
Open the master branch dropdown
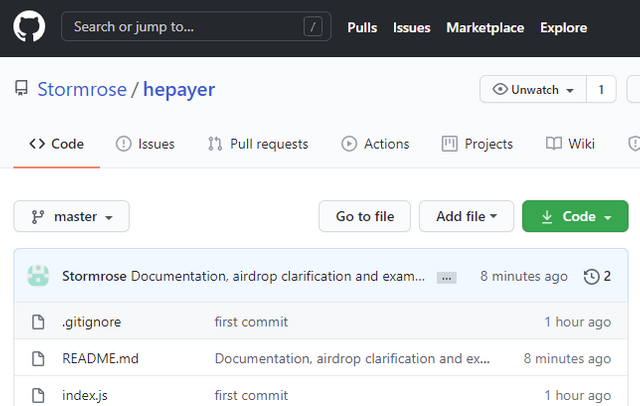pos(71,216)
